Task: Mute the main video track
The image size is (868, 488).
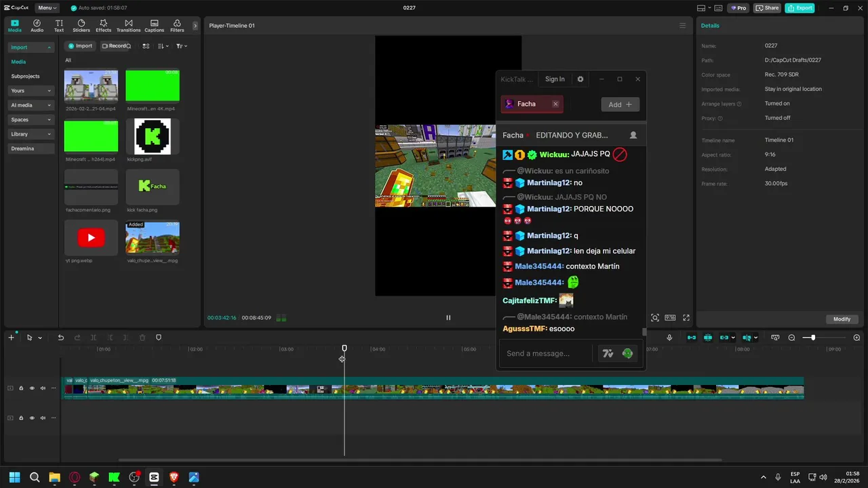Action: 43,388
